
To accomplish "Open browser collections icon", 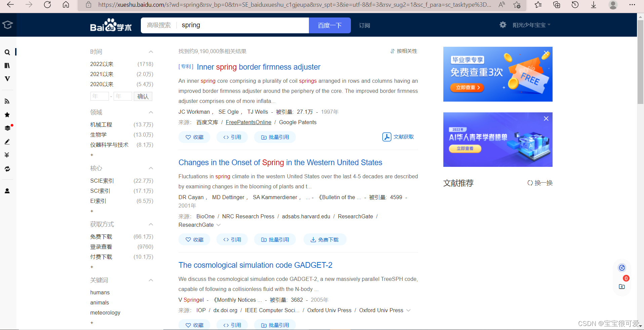I will [x=557, y=5].
